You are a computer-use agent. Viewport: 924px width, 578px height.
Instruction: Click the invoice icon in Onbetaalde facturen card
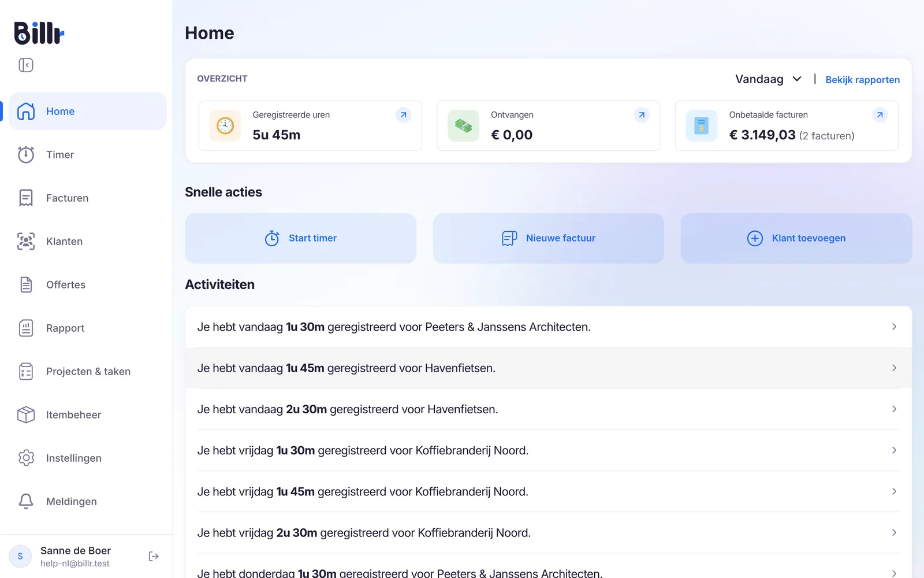702,125
